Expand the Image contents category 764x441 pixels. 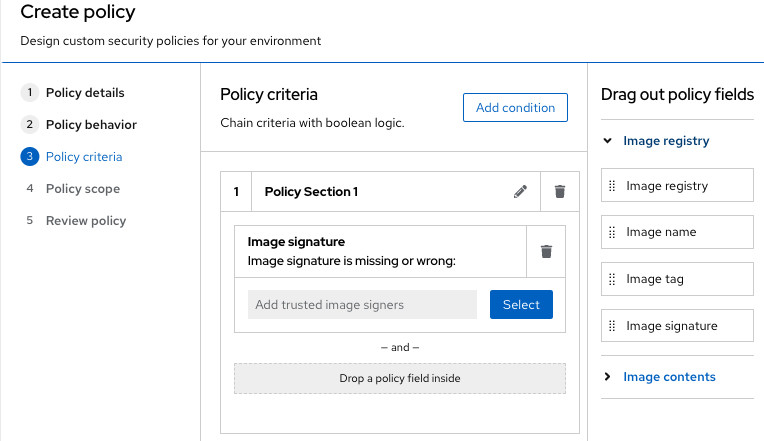point(669,377)
